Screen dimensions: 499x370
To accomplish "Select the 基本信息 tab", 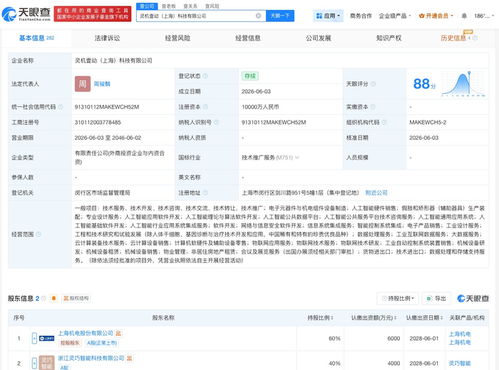I will coord(37,38).
